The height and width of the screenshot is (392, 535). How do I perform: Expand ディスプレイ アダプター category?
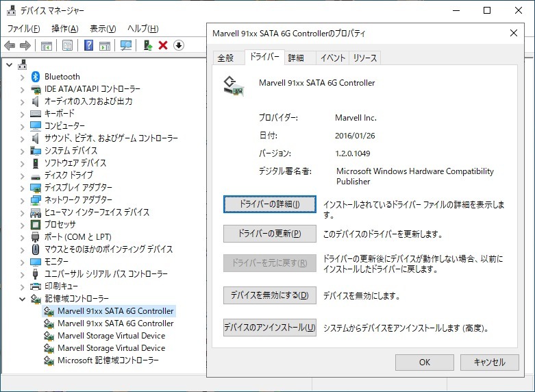22,188
